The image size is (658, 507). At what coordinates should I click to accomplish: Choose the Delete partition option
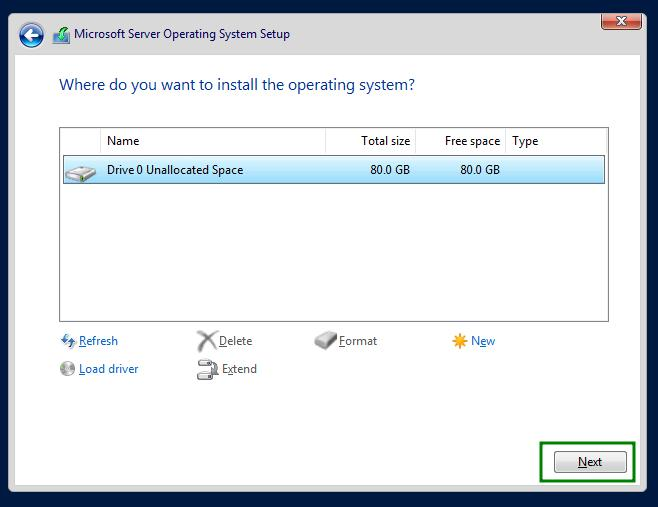pyautogui.click(x=235, y=341)
